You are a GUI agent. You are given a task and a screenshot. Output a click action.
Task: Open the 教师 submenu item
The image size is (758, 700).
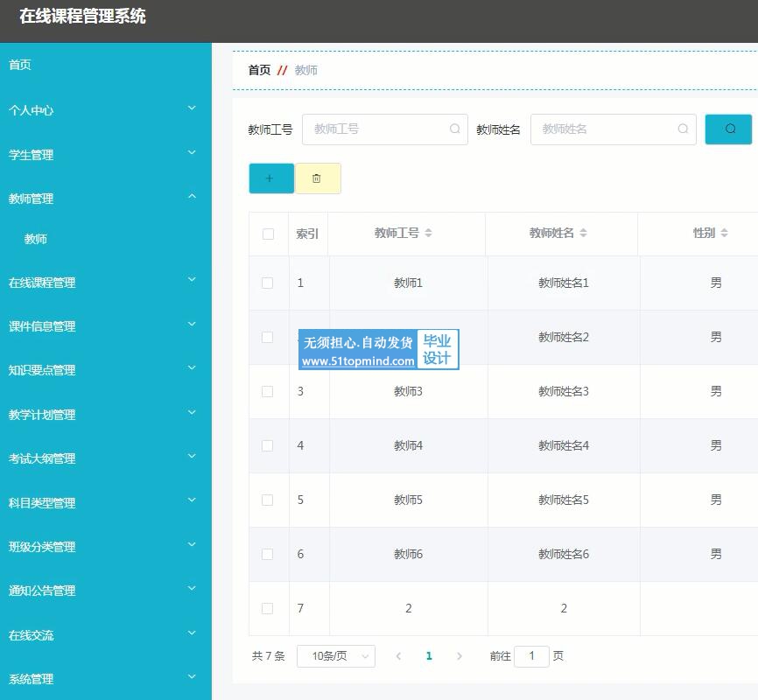[36, 239]
